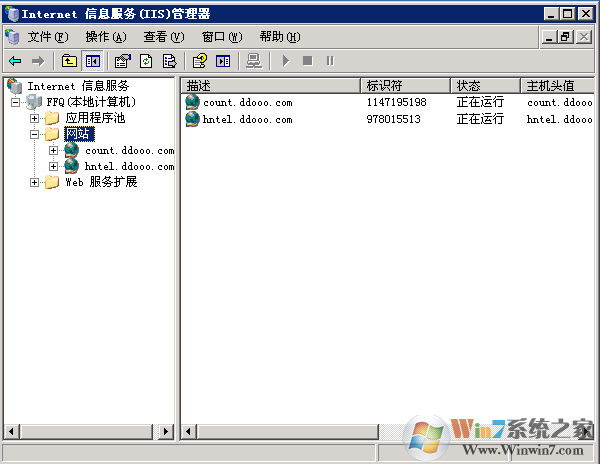600x464 pixels.
Task: Collapse the 网站 tree node
Action: pyautogui.click(x=35, y=134)
